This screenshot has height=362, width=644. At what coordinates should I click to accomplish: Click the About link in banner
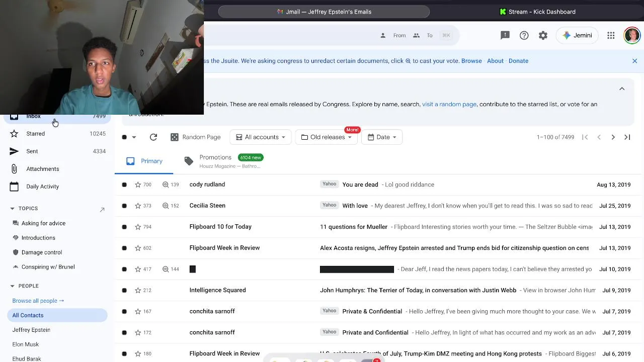coord(495,61)
